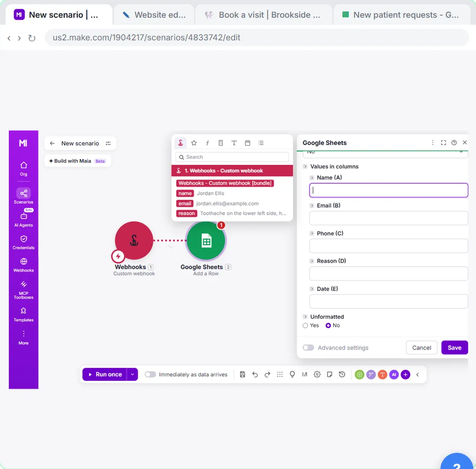Select the Webhooks module circle on canvas
This screenshot has height=469, width=476.
[134, 240]
